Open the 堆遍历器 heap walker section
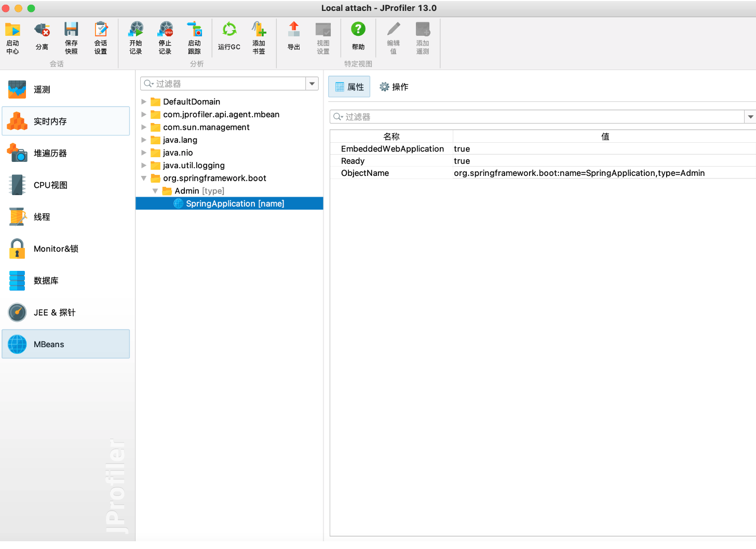756x549 pixels. click(66, 153)
